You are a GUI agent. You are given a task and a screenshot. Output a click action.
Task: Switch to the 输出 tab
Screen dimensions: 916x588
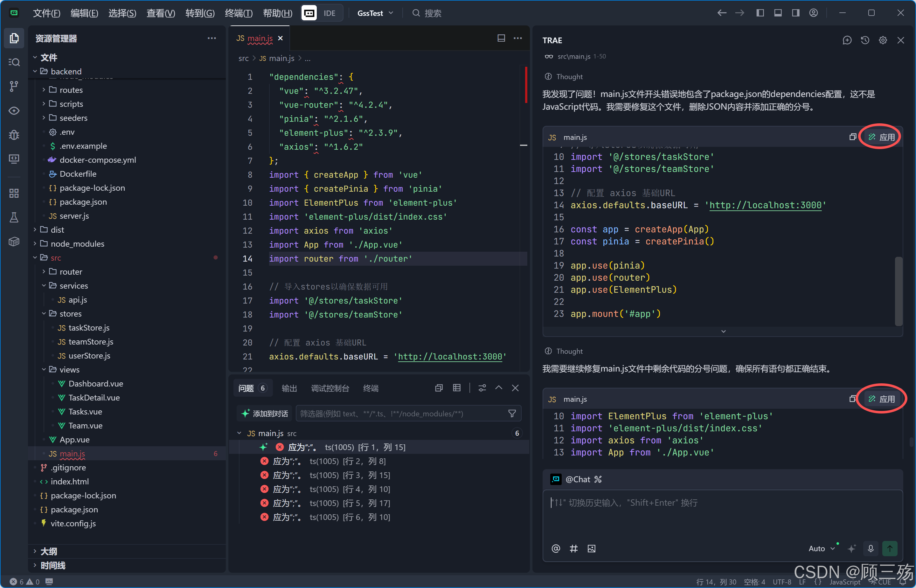point(289,388)
